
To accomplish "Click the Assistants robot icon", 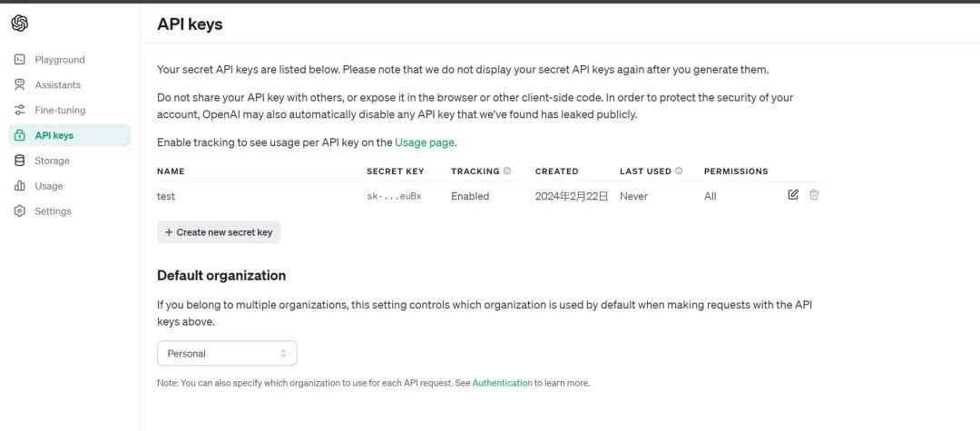I will (x=20, y=84).
